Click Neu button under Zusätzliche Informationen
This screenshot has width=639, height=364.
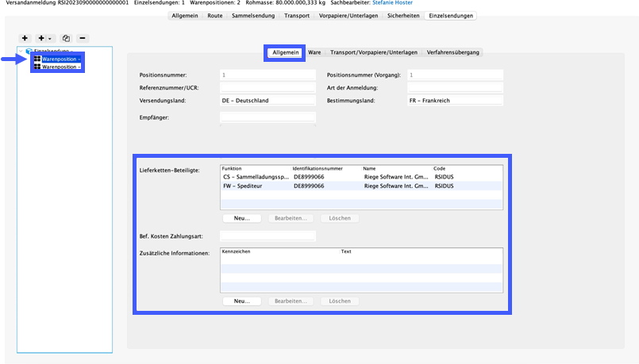(241, 301)
